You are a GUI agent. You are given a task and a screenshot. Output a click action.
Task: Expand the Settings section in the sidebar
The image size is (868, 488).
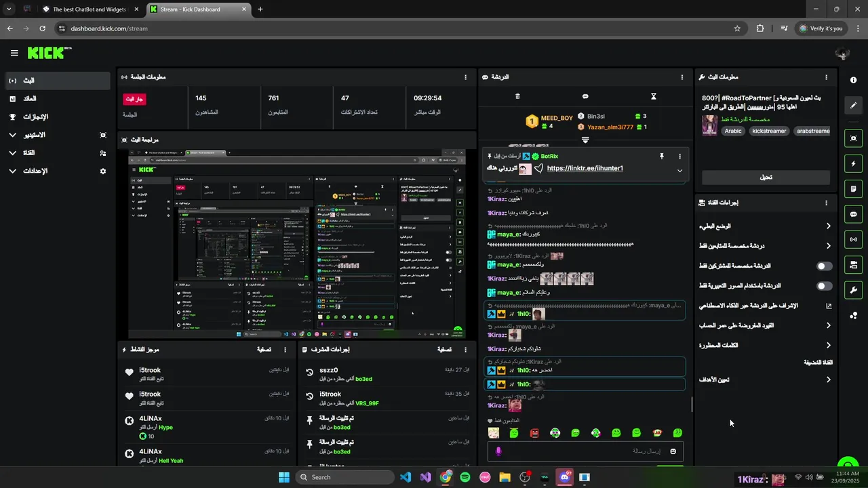coord(13,171)
